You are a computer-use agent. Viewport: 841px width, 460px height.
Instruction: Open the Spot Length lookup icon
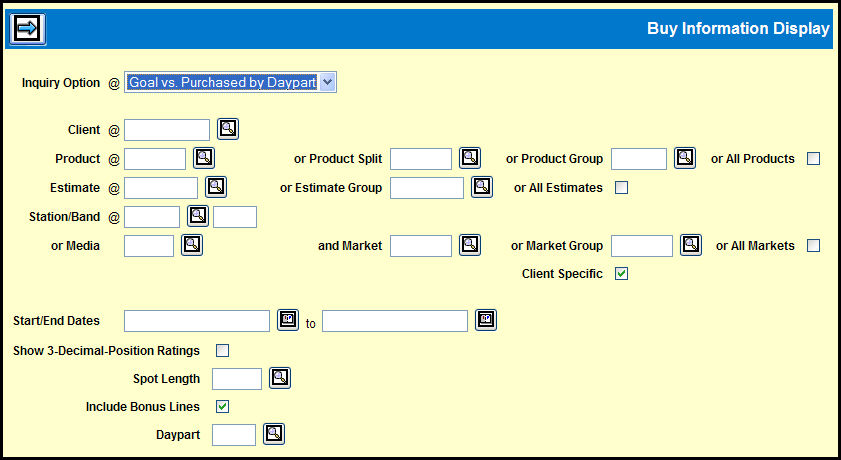pyautogui.click(x=280, y=378)
